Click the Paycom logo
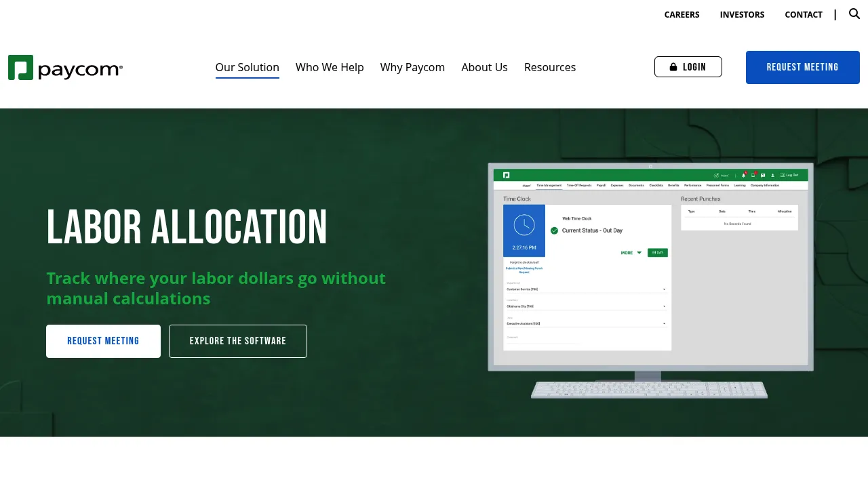 (x=65, y=68)
